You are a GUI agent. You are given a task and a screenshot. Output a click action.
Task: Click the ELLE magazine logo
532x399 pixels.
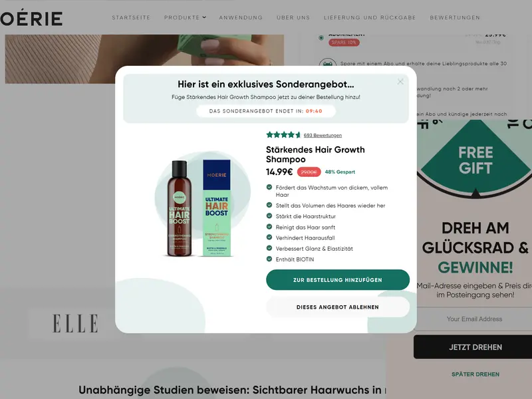75,323
